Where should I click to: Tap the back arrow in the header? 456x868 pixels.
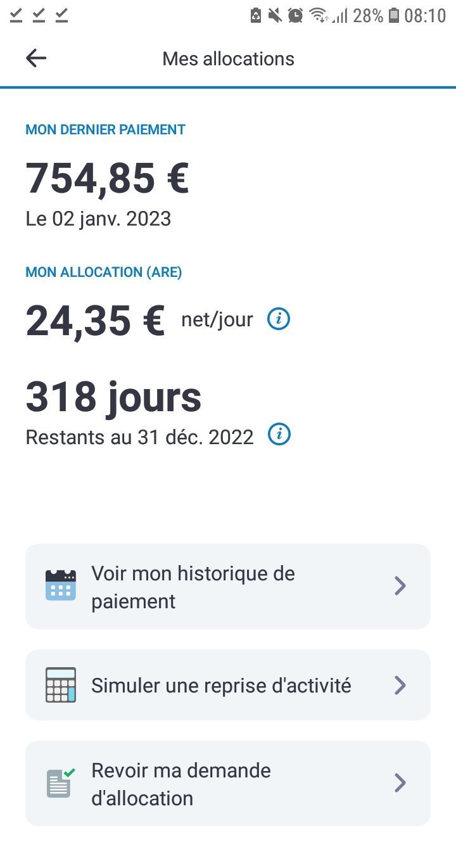(36, 59)
